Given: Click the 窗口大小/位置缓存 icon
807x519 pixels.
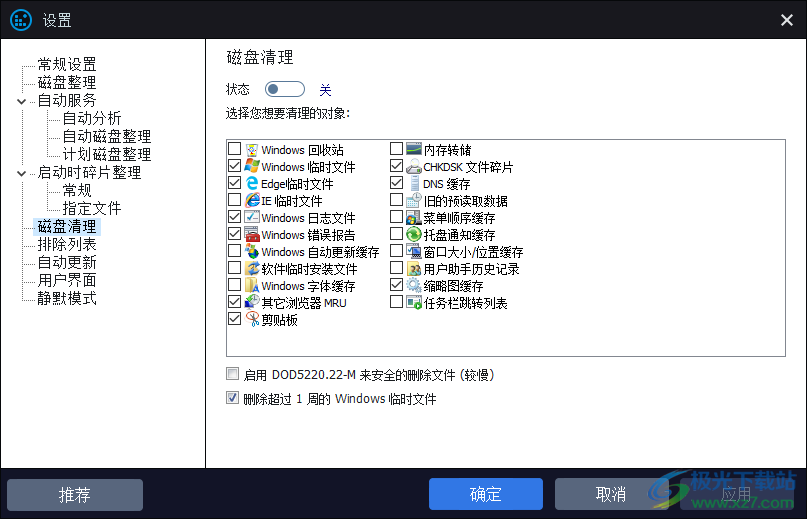Looking at the screenshot, I should coord(414,251).
